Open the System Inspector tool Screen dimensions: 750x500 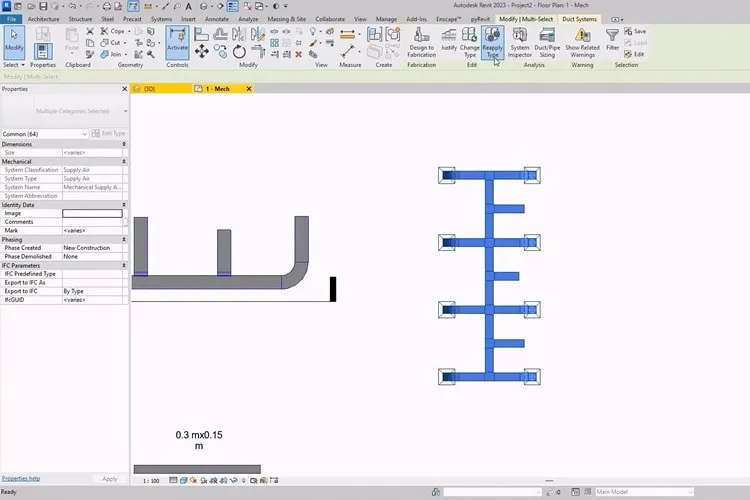519,42
